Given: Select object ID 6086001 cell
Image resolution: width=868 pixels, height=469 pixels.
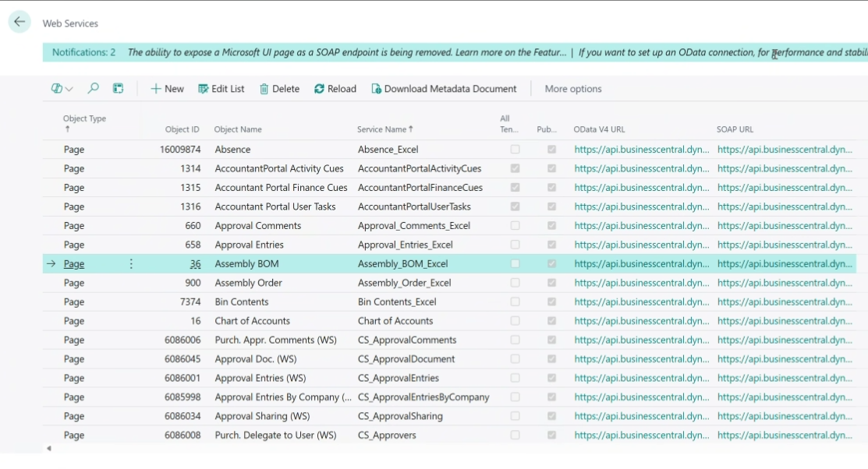Looking at the screenshot, I should click(x=182, y=379).
